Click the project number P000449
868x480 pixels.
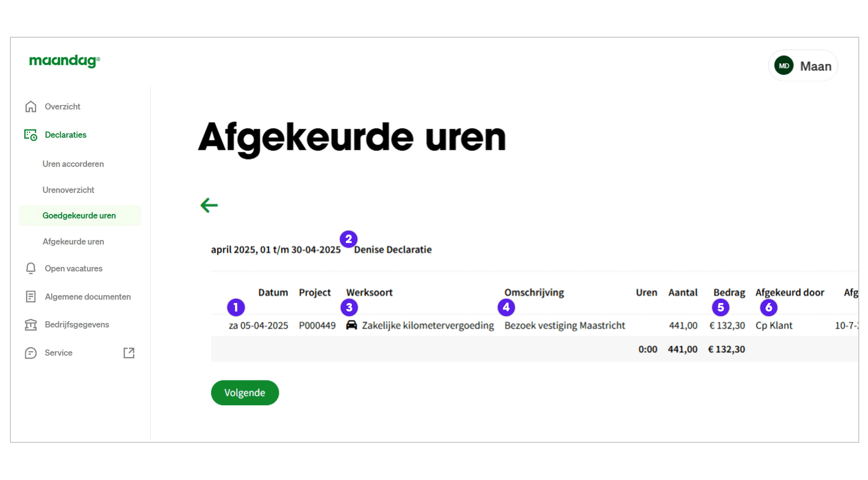317,325
